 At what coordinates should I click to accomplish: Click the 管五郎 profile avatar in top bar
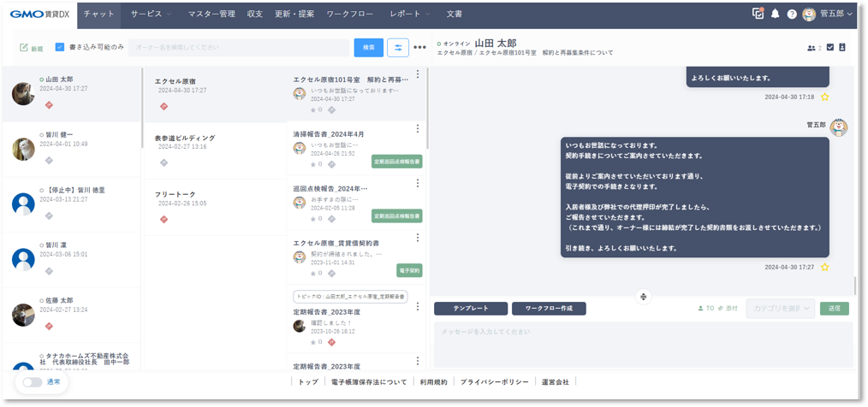click(809, 15)
